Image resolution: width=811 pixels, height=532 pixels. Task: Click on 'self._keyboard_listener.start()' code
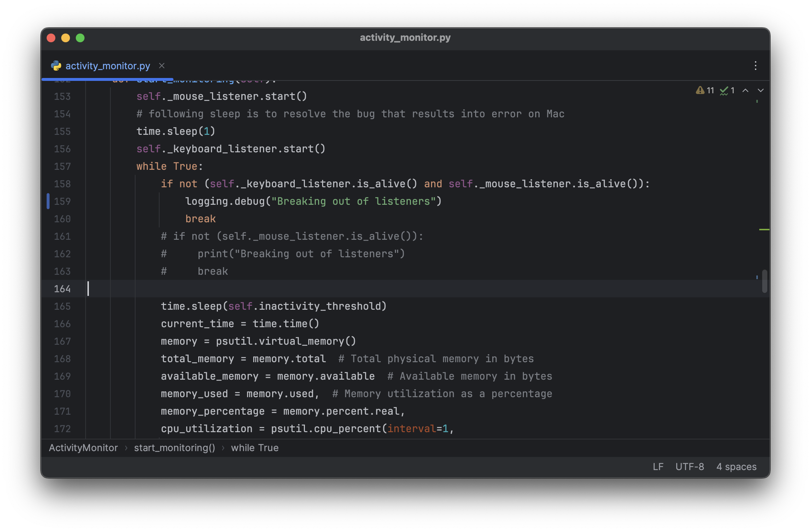pos(231,149)
